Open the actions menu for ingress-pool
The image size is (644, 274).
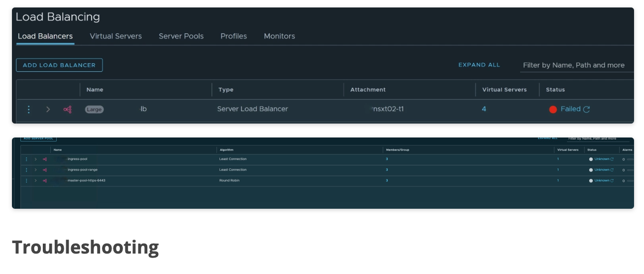(x=26, y=159)
